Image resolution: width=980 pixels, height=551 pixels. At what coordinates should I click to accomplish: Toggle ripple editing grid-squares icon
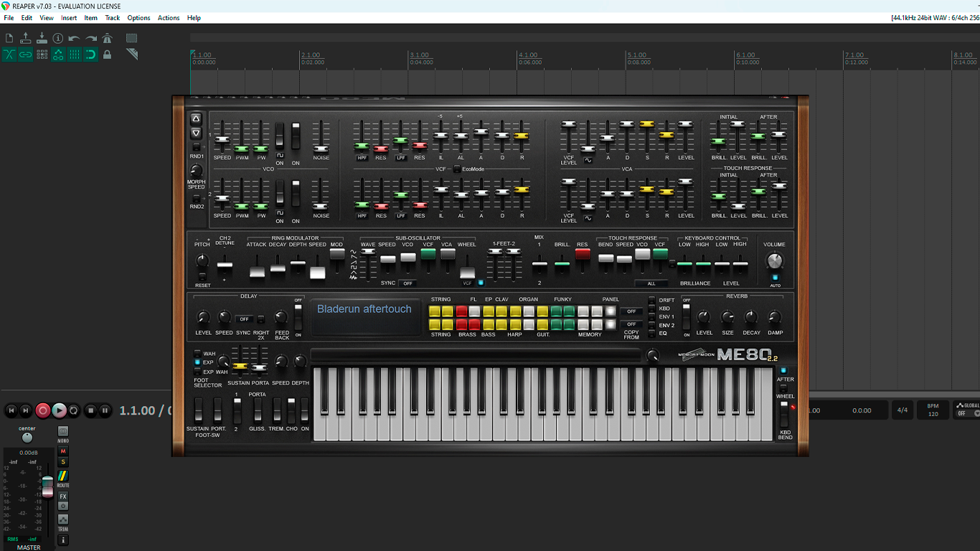point(42,55)
